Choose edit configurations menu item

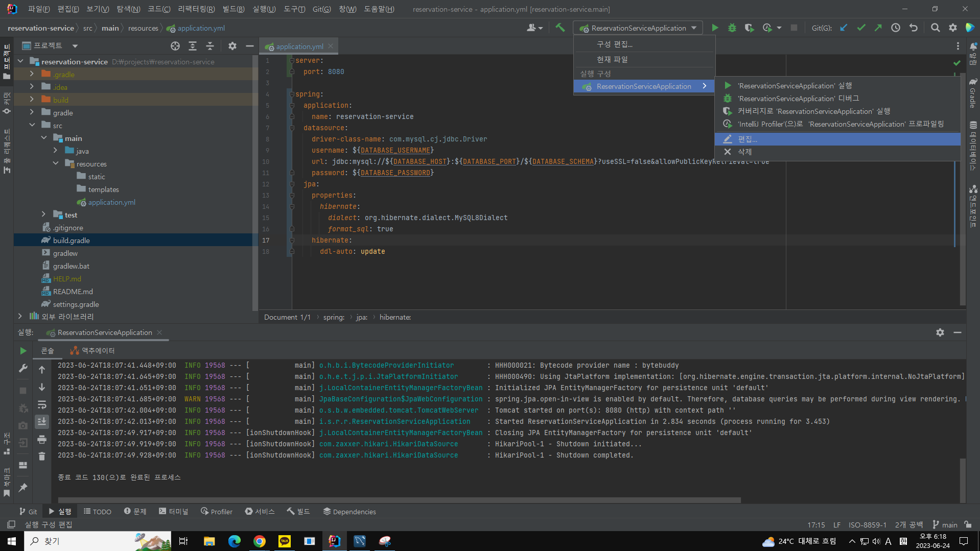coord(644,44)
